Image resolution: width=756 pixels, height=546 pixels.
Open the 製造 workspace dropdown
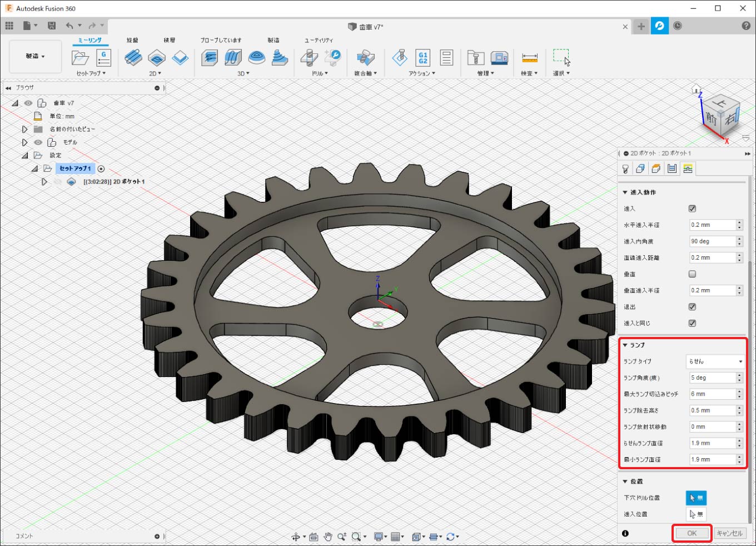coord(35,56)
